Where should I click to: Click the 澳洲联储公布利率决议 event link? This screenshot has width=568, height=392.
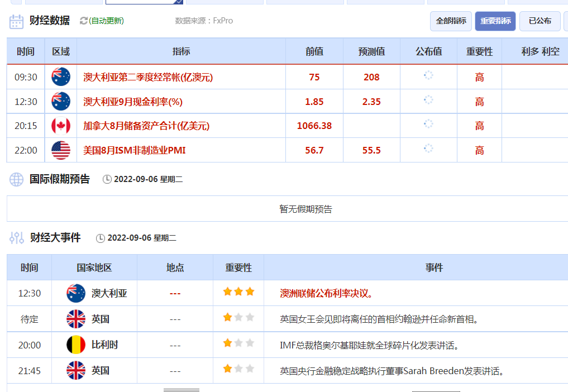[x=327, y=293]
